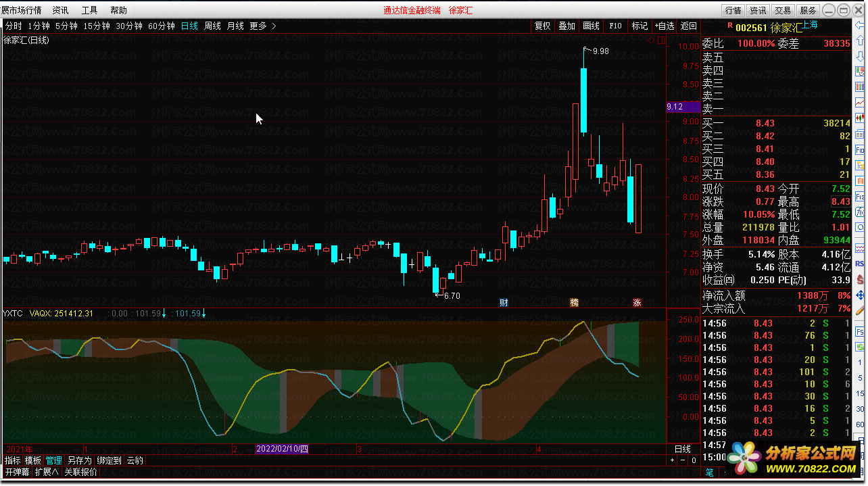Click the 复权 toolbar button

click(x=542, y=26)
